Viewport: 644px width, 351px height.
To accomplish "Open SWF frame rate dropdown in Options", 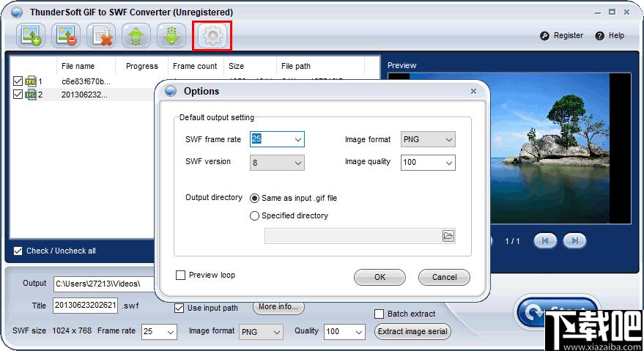I will click(x=298, y=139).
